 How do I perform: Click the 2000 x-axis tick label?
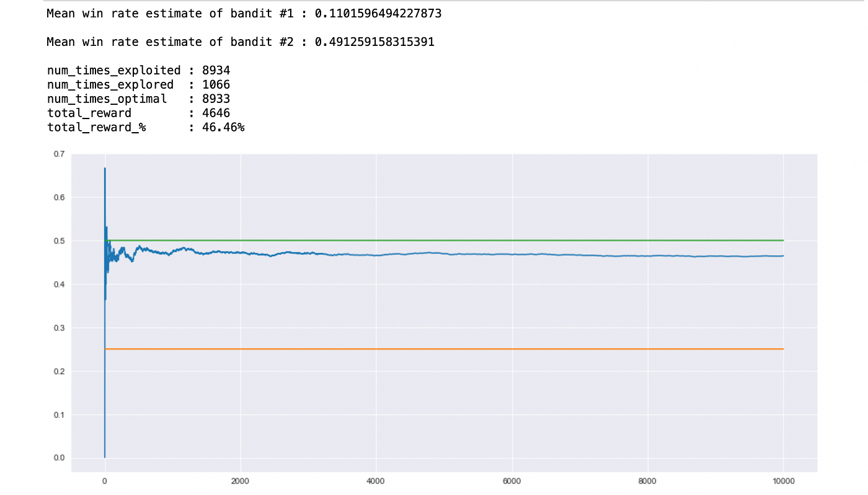240,481
